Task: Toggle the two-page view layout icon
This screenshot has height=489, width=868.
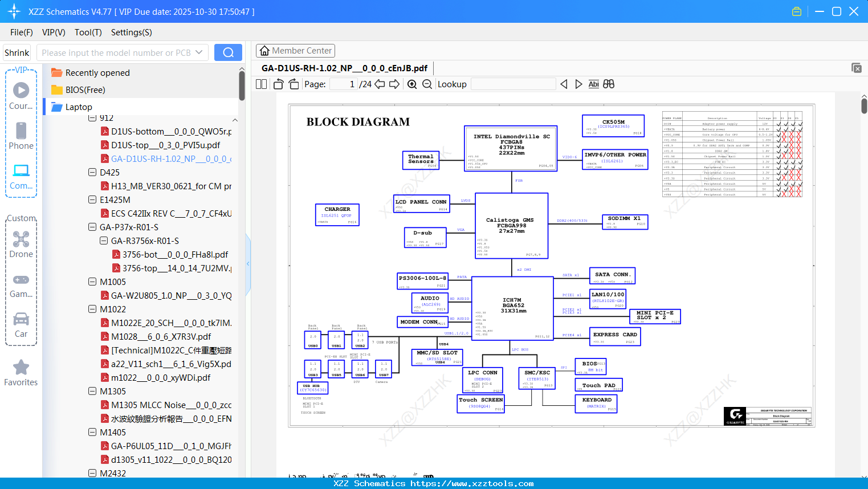Action: [262, 84]
